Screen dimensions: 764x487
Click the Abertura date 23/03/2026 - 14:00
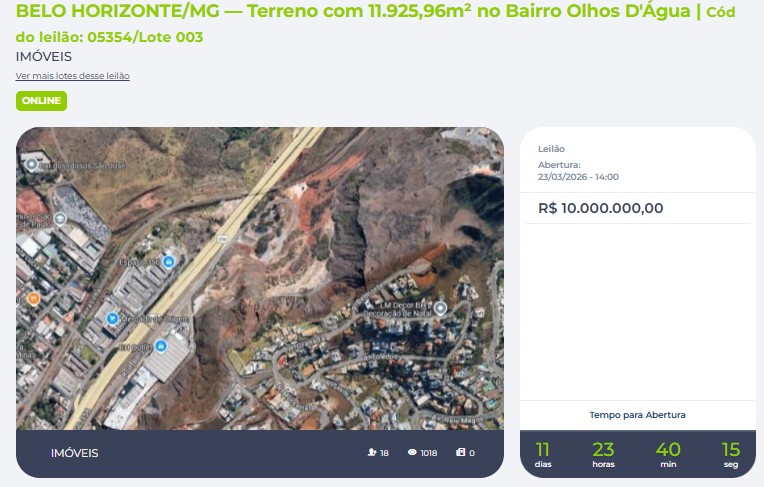[x=578, y=177]
